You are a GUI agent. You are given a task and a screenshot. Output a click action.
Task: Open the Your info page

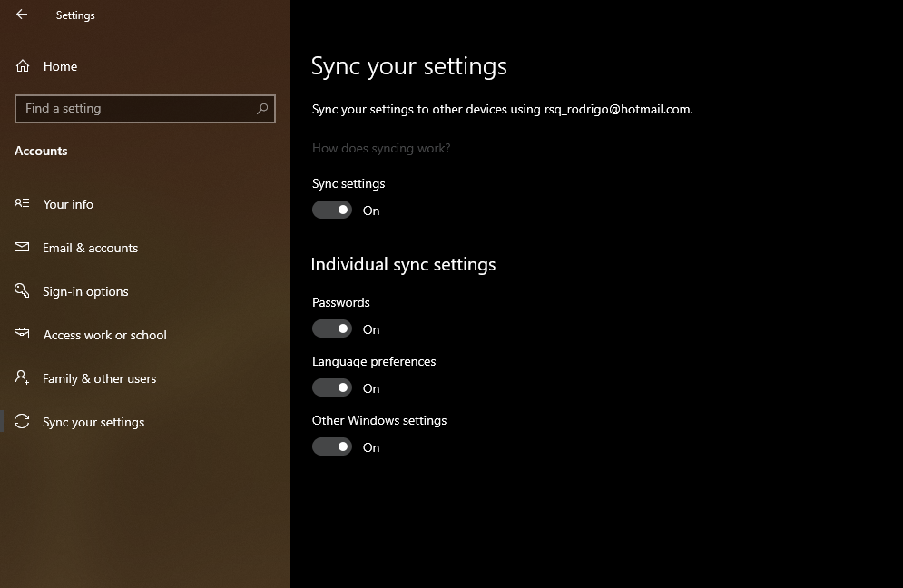point(145,204)
